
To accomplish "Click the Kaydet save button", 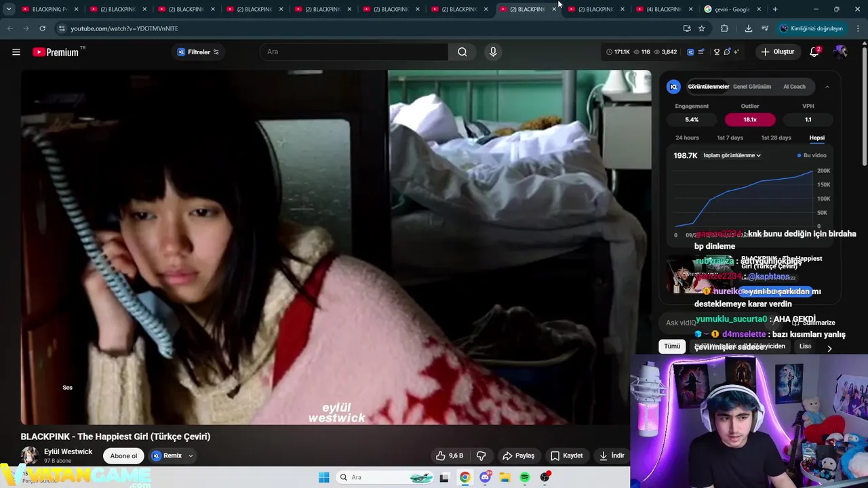I will point(566,455).
